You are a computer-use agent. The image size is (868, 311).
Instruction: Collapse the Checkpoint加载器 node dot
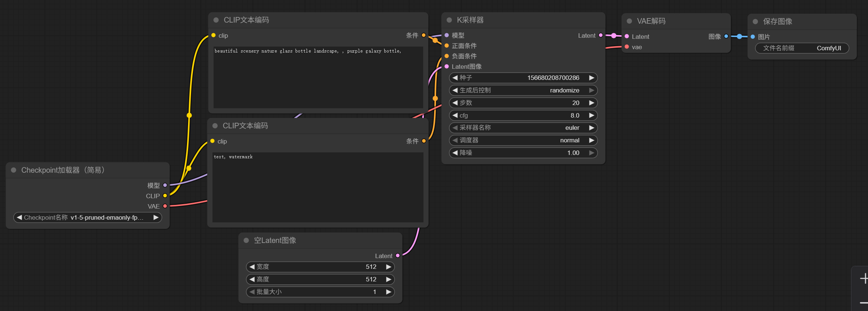(14, 170)
